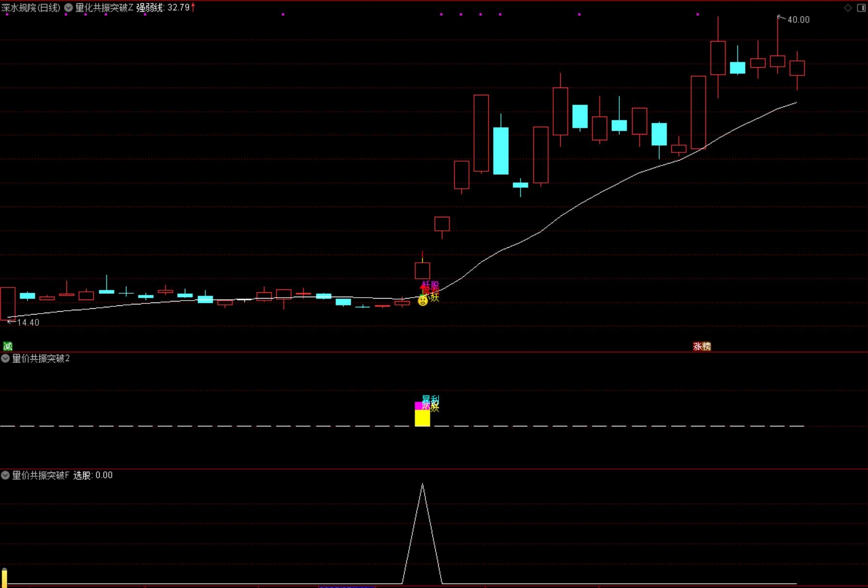The height and width of the screenshot is (588, 868).
Task: Click the first red candle at chart's left edge
Action: click(x=8, y=303)
